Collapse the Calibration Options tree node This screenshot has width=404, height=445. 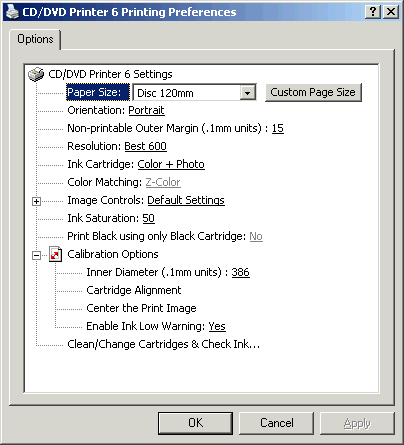(x=37, y=255)
